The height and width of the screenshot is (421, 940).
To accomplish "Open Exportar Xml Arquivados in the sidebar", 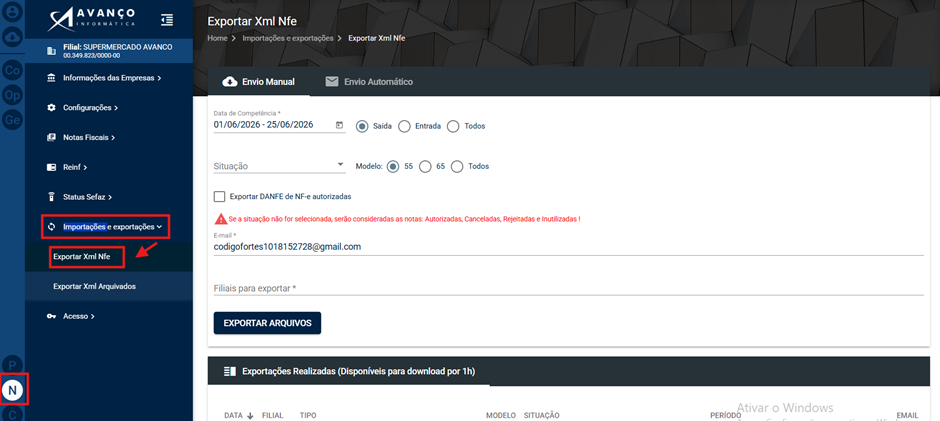I will pos(94,287).
